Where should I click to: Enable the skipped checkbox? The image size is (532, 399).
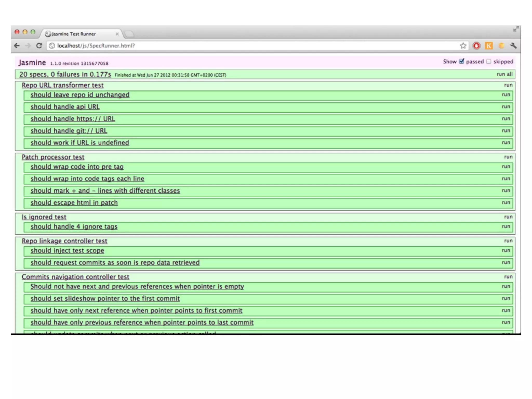[x=489, y=62]
